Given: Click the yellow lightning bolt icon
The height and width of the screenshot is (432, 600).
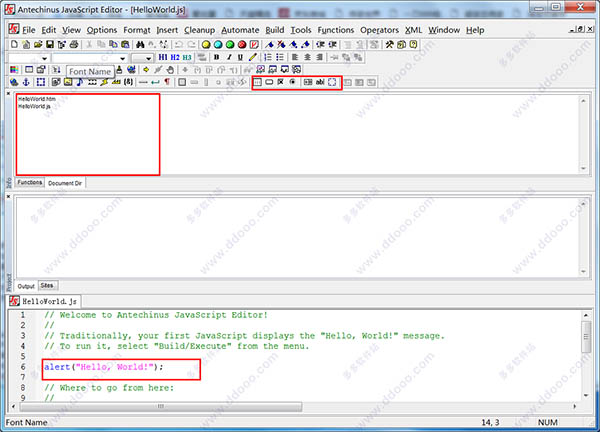Looking at the screenshot, I should [104, 82].
